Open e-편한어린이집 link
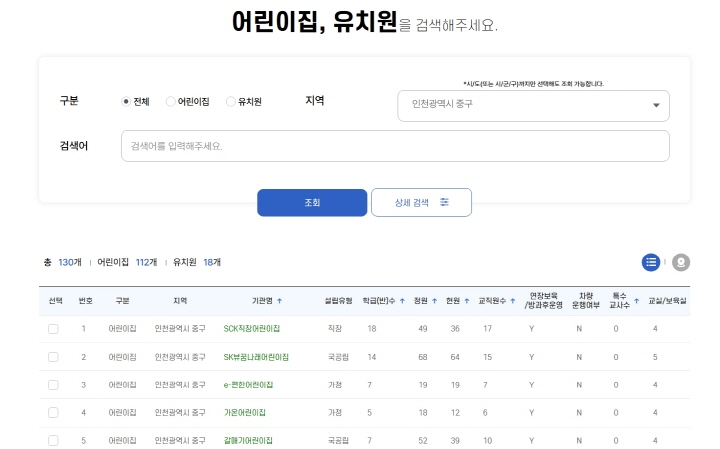720x449 pixels. click(248, 385)
